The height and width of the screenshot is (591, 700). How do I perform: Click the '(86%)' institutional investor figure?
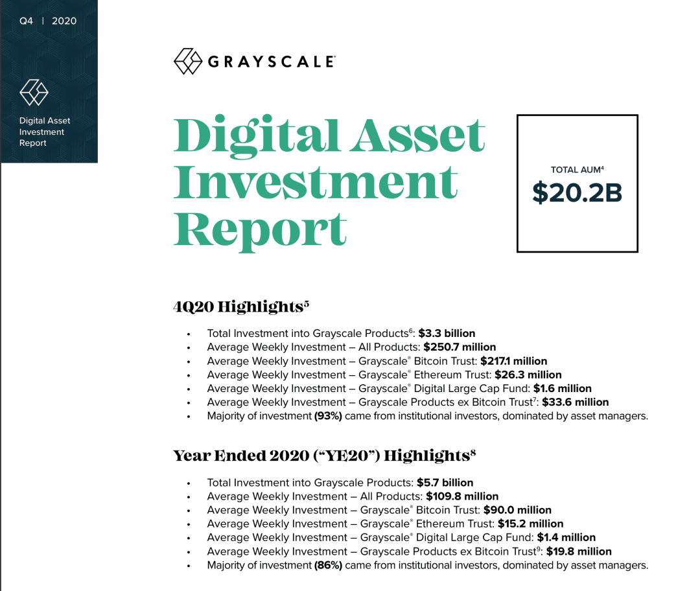pyautogui.click(x=328, y=566)
